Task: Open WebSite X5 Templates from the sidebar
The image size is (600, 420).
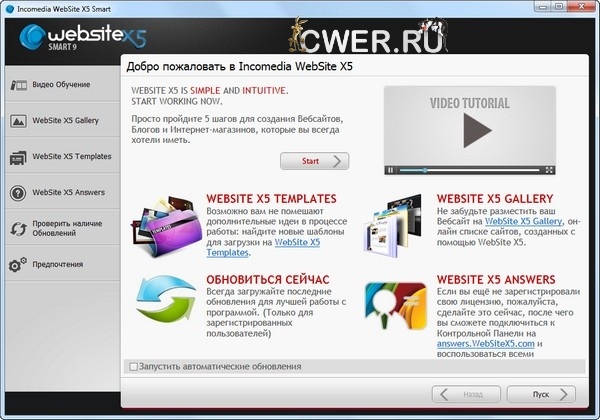Action: pyautogui.click(x=63, y=157)
